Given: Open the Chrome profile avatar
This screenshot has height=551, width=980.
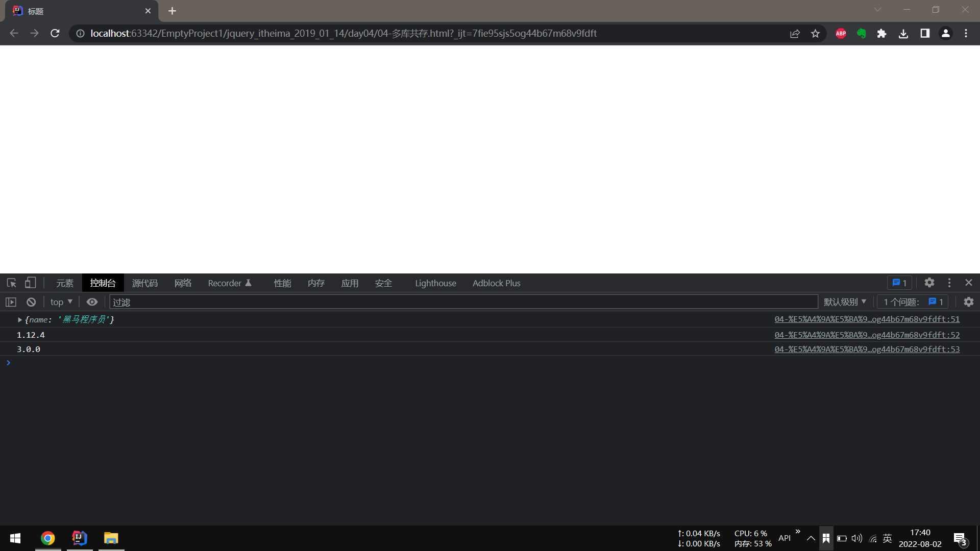Looking at the screenshot, I should (946, 34).
